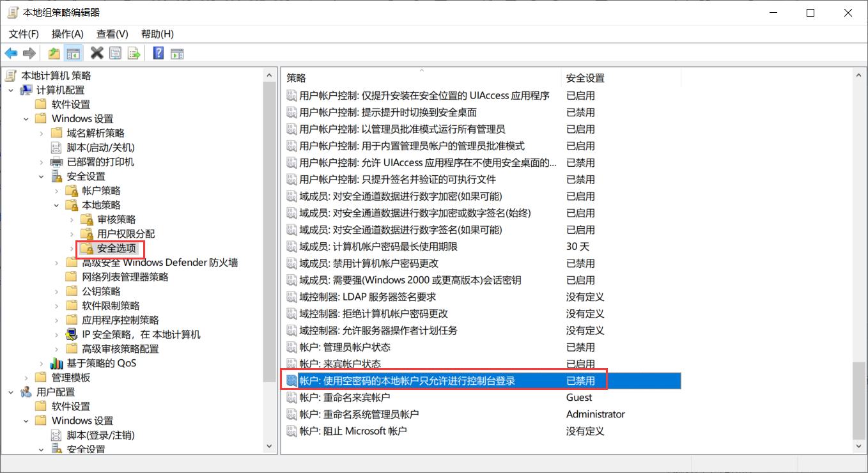Click the gray Forward arrow in the toolbar
The height and width of the screenshot is (473, 868).
click(x=29, y=53)
